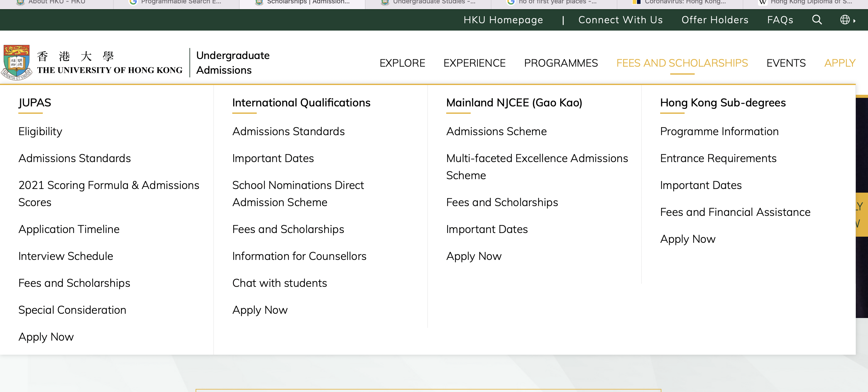Open Application Timeline link

69,229
